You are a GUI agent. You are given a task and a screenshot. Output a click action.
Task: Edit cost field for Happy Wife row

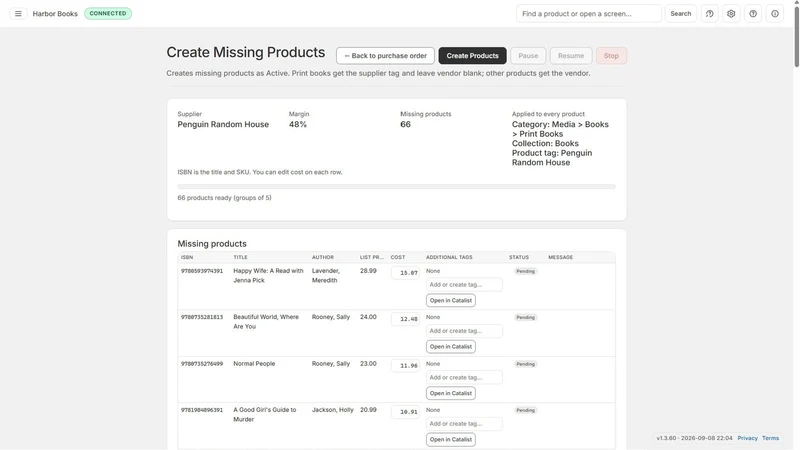tap(406, 273)
